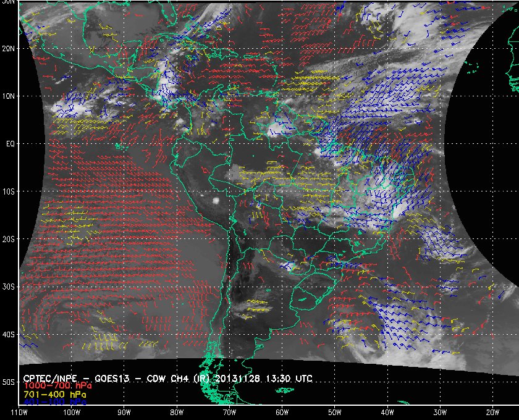
Task: Click the 40S latitude axis label
Action: tap(8, 335)
